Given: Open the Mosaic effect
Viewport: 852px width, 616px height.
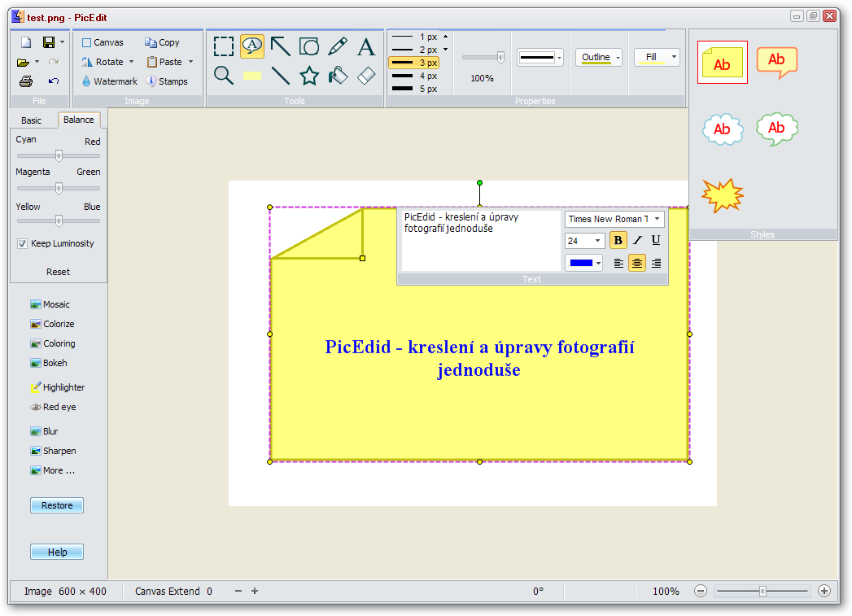Looking at the screenshot, I should click(50, 304).
